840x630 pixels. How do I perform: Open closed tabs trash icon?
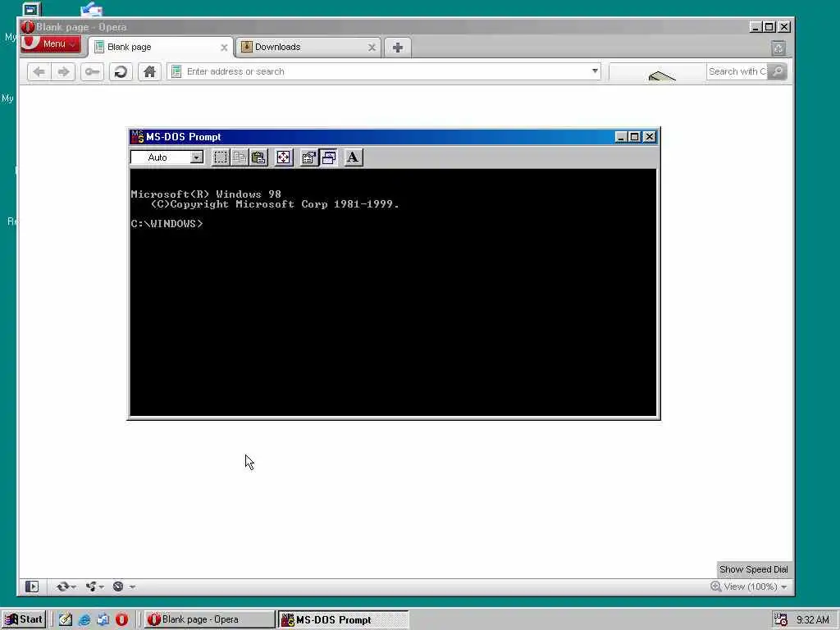click(x=778, y=48)
